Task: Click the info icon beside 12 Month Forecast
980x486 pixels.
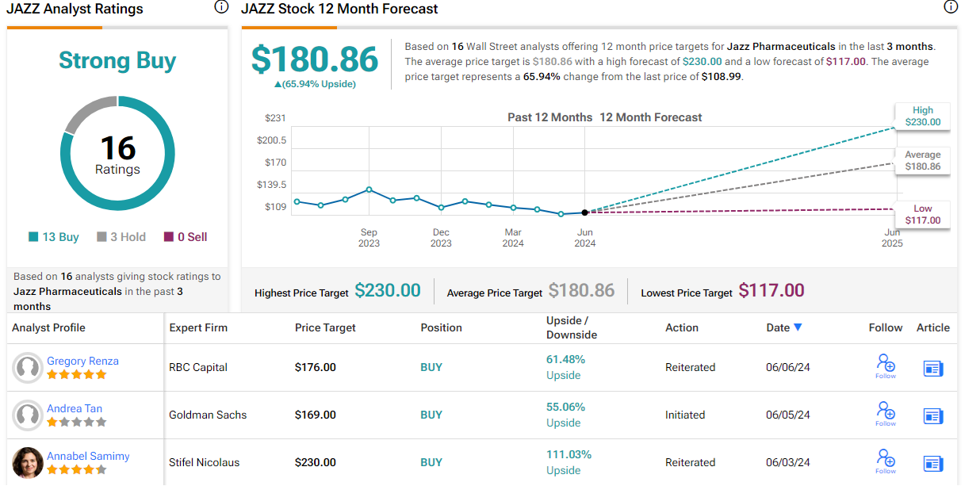Action: (951, 7)
